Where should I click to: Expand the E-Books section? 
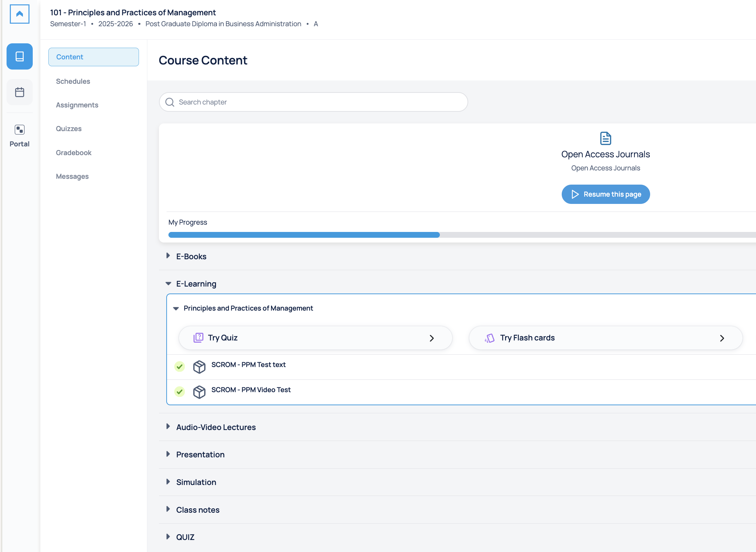coord(168,256)
